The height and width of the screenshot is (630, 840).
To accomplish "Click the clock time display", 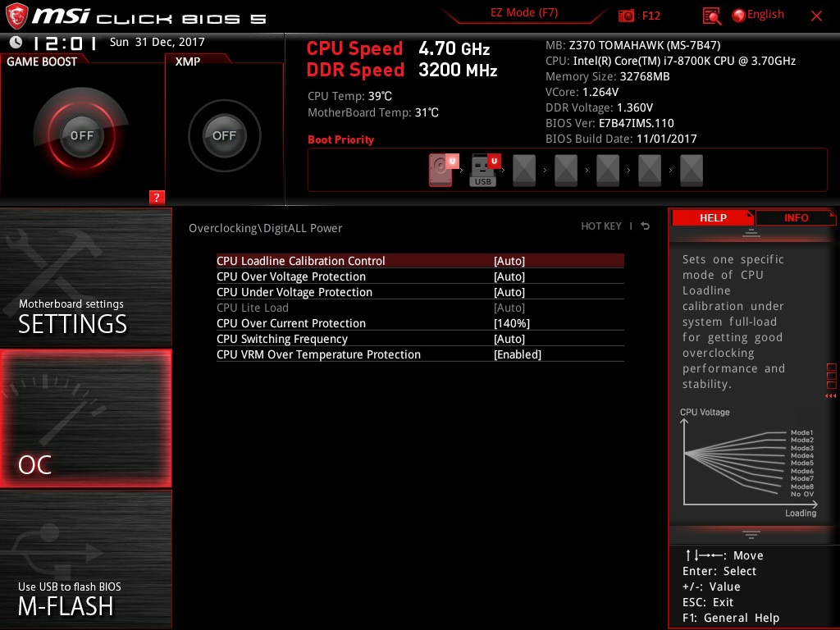I will (64, 43).
